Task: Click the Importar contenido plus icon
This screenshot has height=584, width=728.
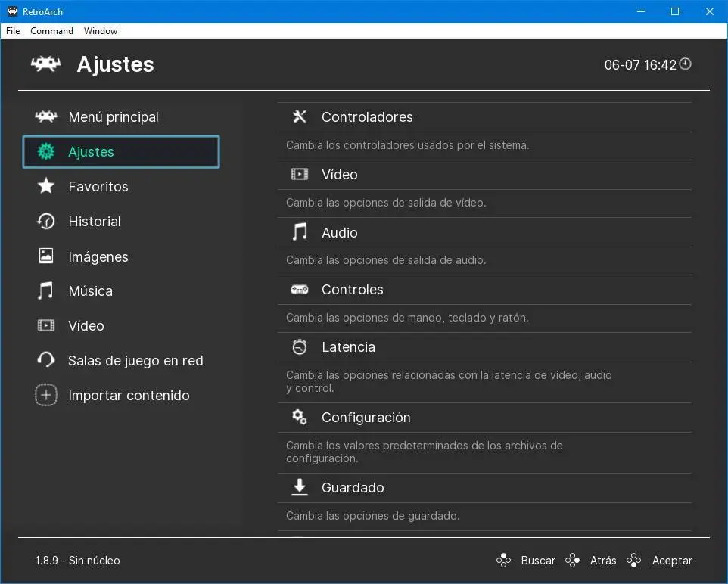Action: [46, 395]
